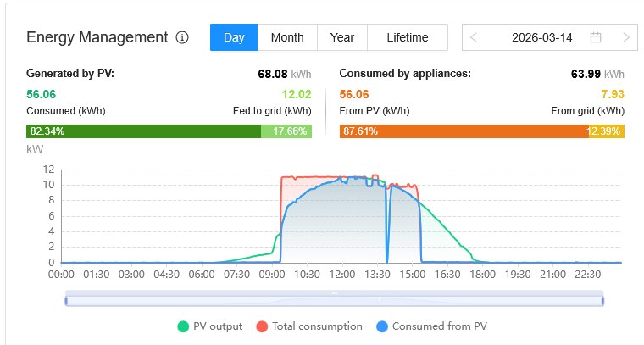Click the dark green 82.34% consumed bar
This screenshot has width=644, height=345.
pos(144,131)
